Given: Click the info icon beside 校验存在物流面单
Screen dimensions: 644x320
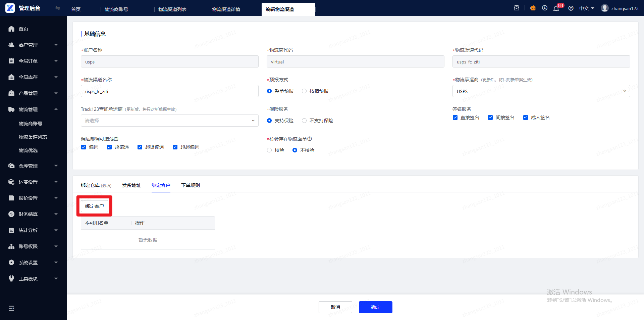Looking at the screenshot, I should coord(310,139).
